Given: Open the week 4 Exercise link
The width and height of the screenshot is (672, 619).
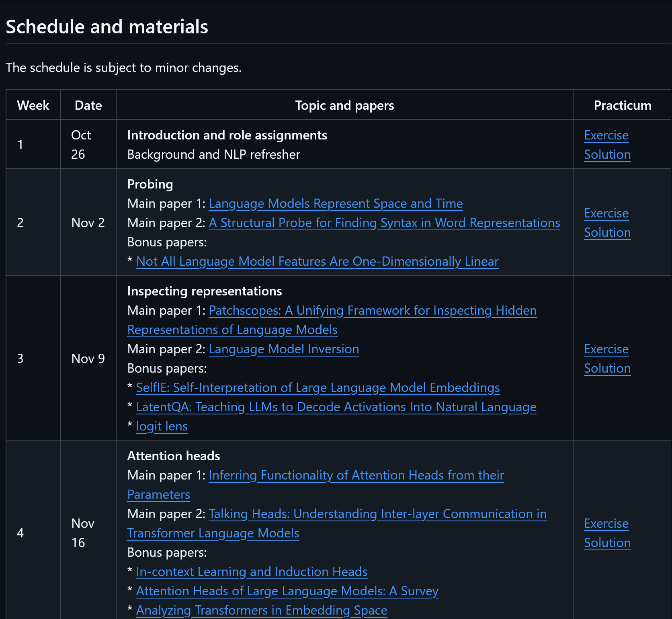Looking at the screenshot, I should point(606,524).
